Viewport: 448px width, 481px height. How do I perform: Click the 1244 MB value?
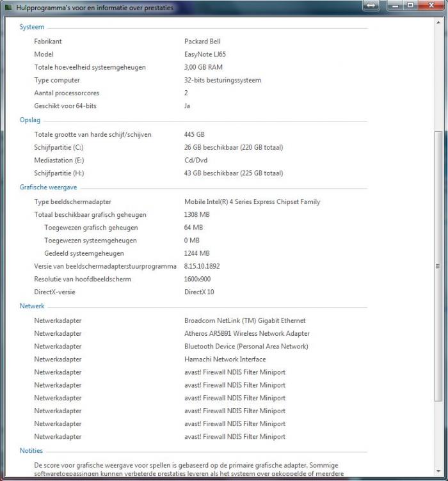pos(196,253)
